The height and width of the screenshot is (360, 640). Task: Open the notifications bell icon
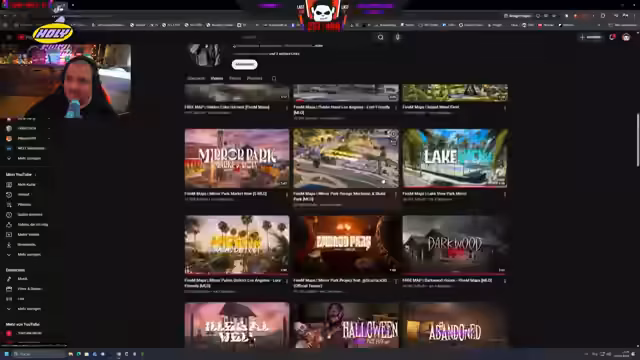point(612,37)
